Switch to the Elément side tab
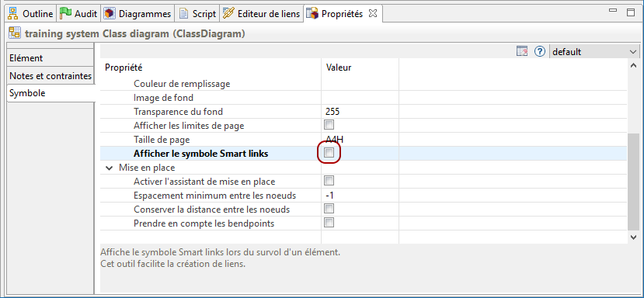This screenshot has height=298, width=644. [x=51, y=58]
